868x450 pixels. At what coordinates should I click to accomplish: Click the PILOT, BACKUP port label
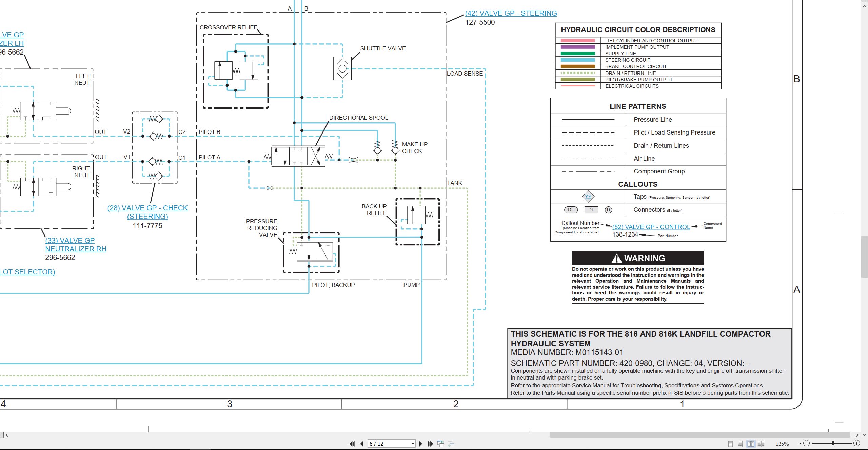coord(333,285)
